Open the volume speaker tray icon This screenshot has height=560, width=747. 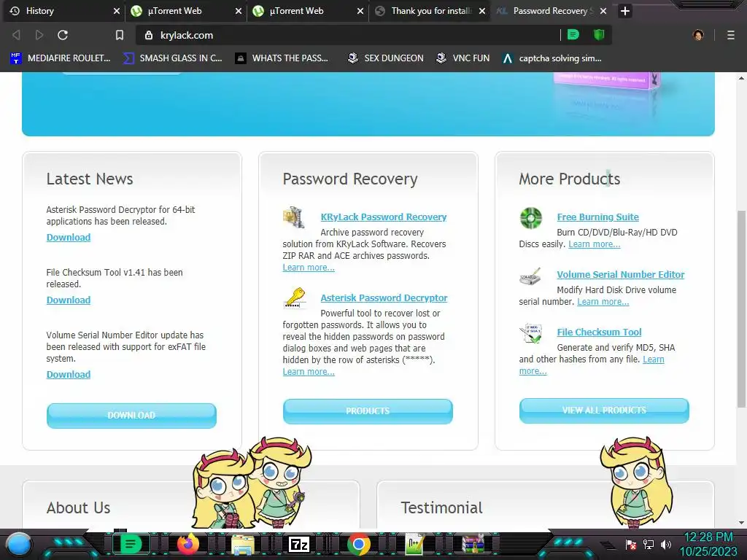666,544
